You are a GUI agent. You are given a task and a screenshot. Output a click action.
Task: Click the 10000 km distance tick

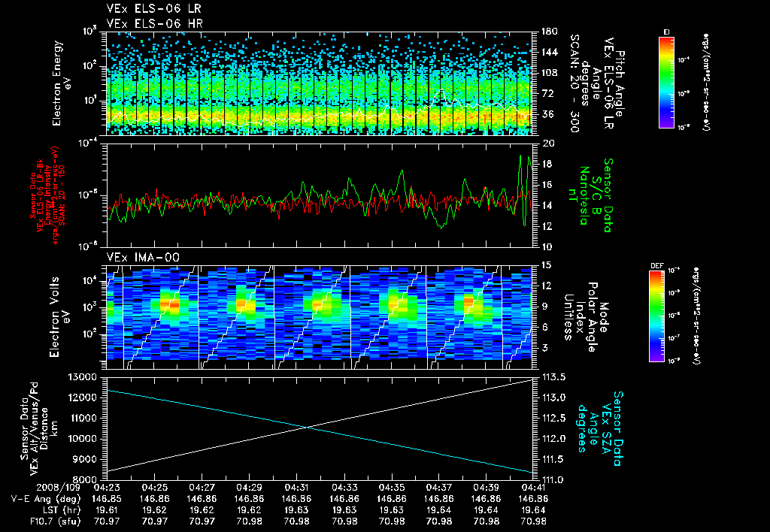tap(83, 439)
